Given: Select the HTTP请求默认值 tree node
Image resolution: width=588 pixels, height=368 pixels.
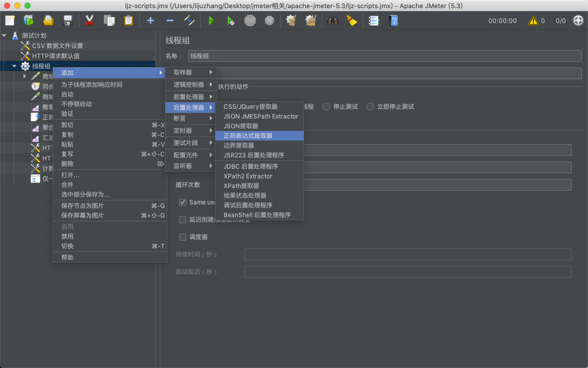Looking at the screenshot, I should (56, 56).
